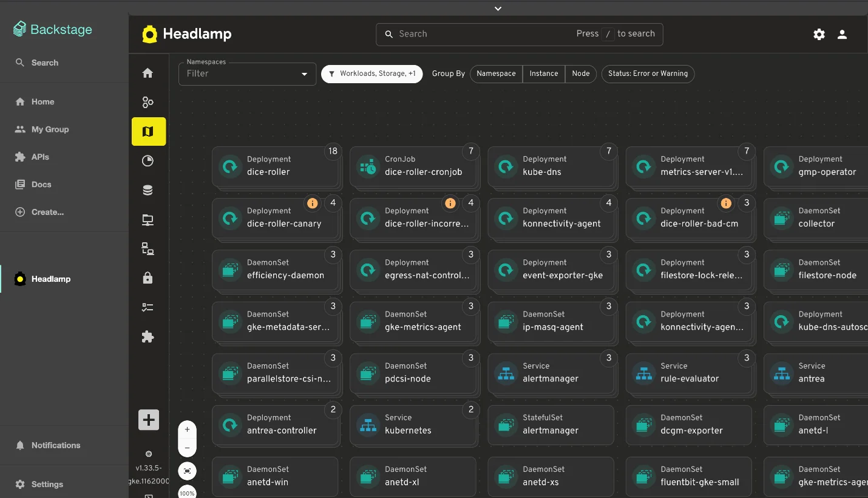Viewport: 868px width, 498px height.
Task: Toggle the Namespace grouping option
Action: [496, 73]
